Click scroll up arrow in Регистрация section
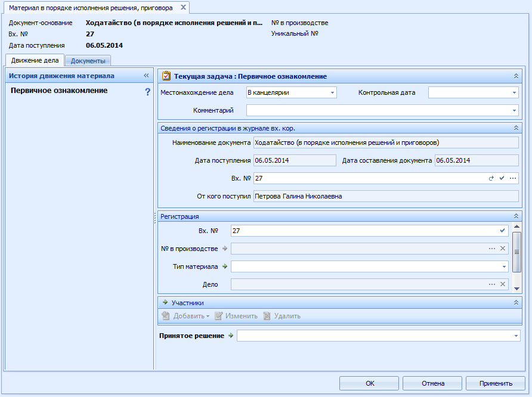Image resolution: width=532 pixels, height=397 pixels. [516, 227]
